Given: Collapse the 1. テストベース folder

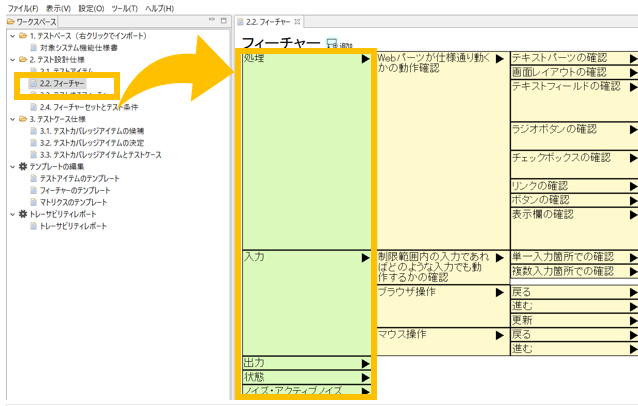Looking at the screenshot, I should tap(13, 36).
